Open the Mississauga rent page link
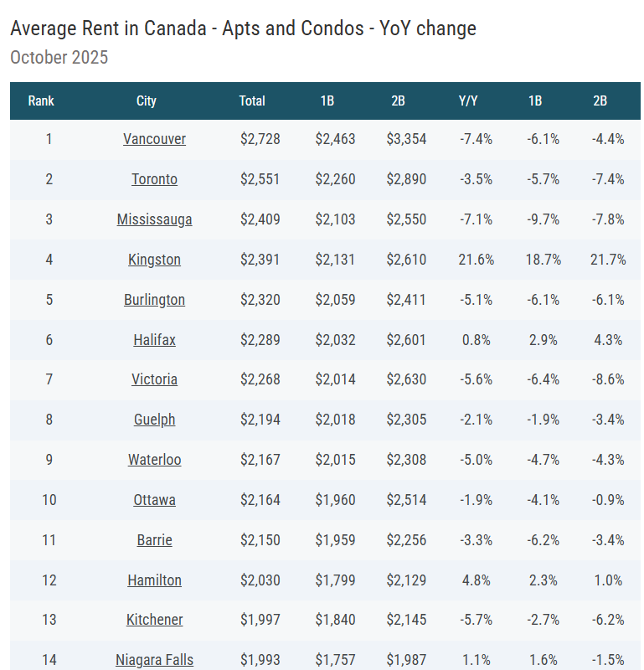 pyautogui.click(x=154, y=219)
